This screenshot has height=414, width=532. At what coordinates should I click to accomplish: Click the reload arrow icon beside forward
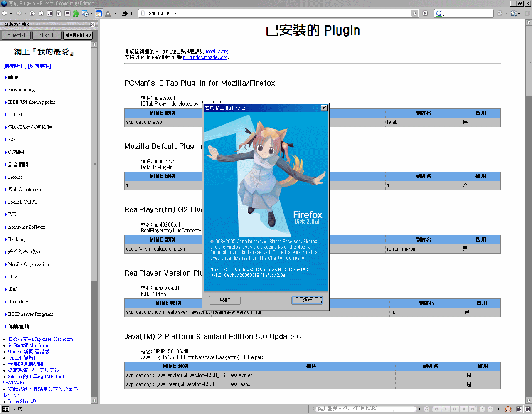[32, 13]
